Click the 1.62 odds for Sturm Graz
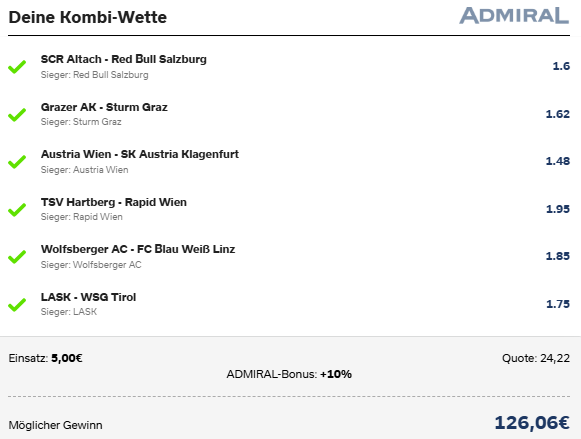 558,114
